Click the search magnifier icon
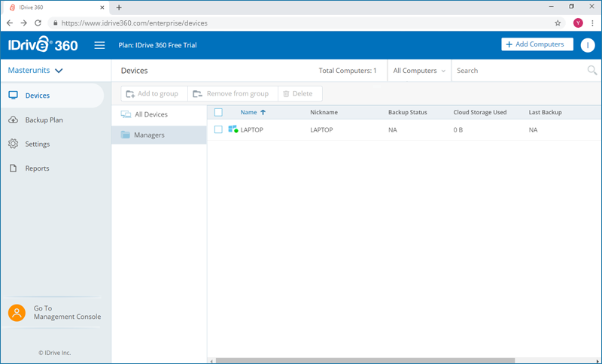Screen dimensions: 602x364 coord(592,70)
